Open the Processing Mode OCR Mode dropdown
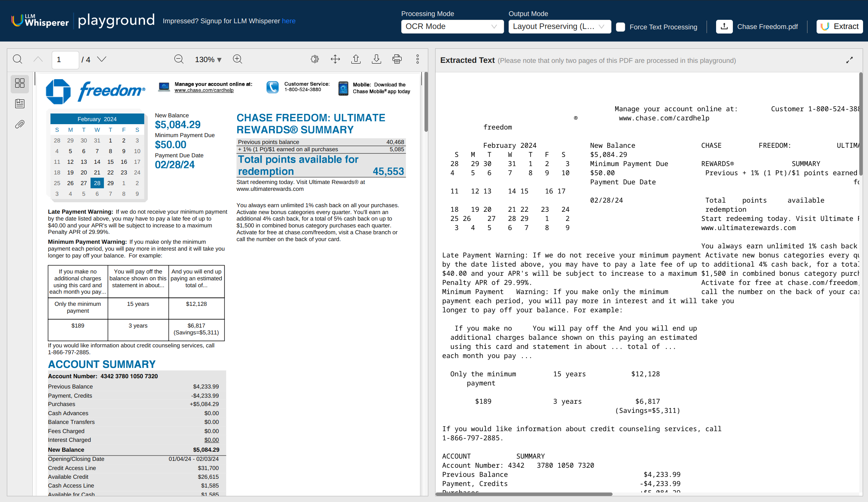 (452, 27)
